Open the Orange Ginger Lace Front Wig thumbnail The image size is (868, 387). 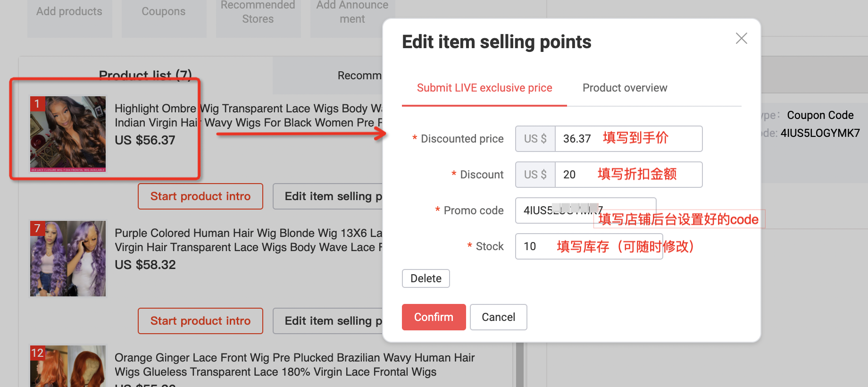68,366
